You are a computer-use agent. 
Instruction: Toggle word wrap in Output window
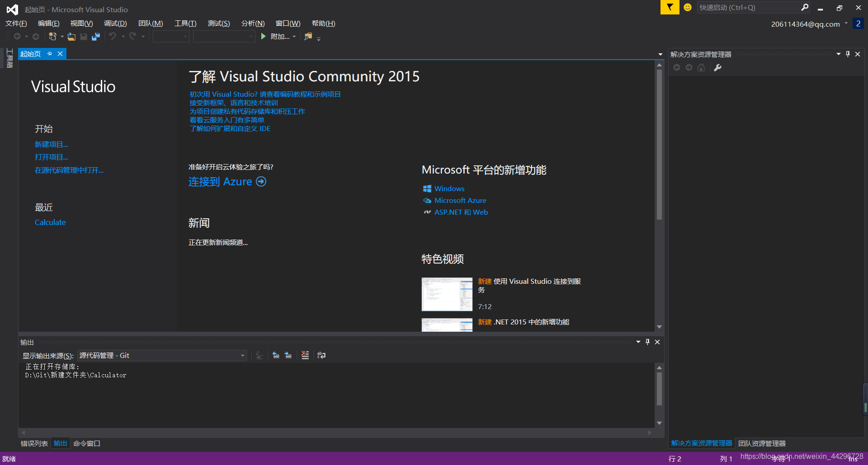(x=321, y=355)
